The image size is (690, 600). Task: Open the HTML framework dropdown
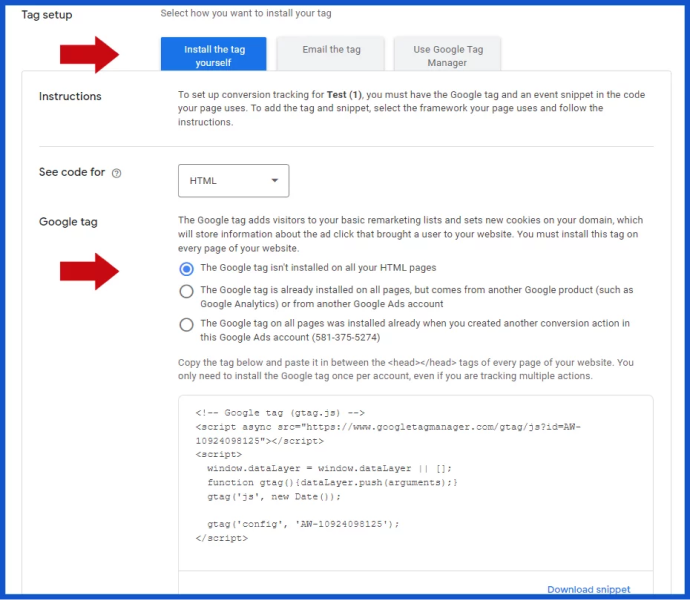pyautogui.click(x=233, y=181)
